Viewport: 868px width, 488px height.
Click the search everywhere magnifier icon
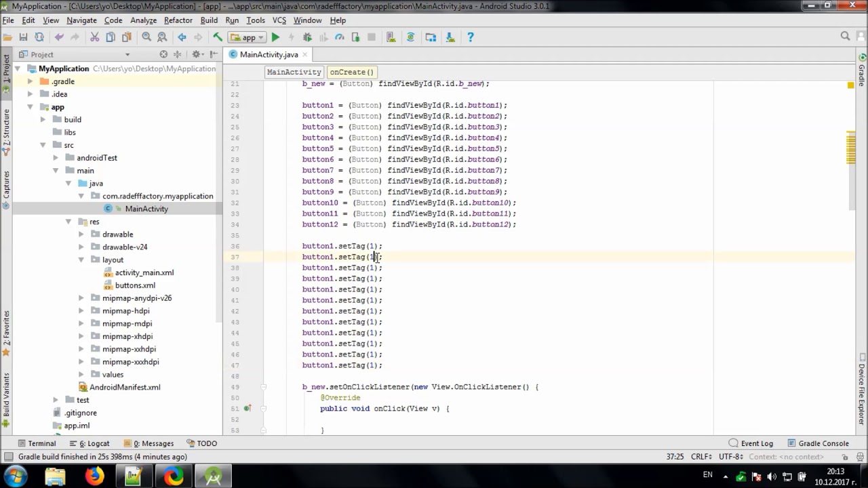tap(845, 37)
